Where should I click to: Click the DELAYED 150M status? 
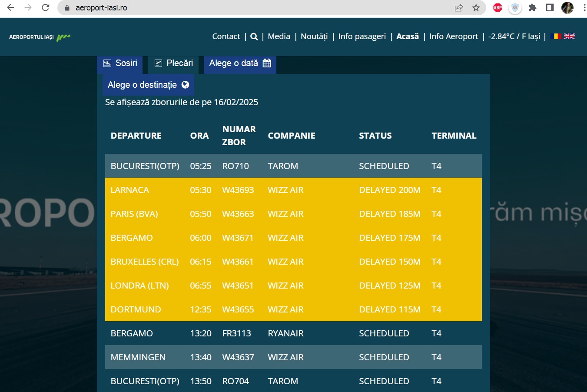tap(390, 262)
